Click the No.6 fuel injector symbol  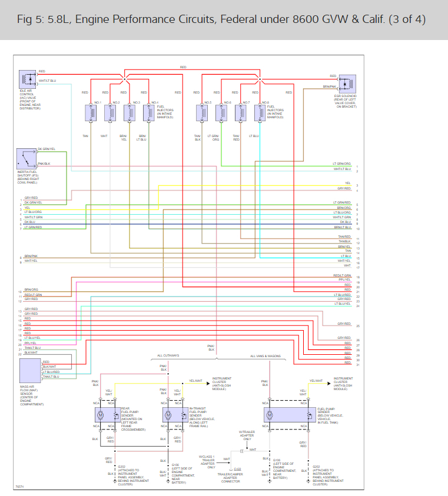tap(222, 113)
